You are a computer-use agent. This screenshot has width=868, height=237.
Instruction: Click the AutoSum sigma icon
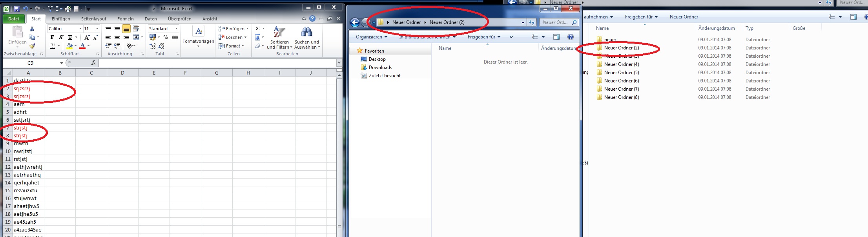(x=257, y=29)
